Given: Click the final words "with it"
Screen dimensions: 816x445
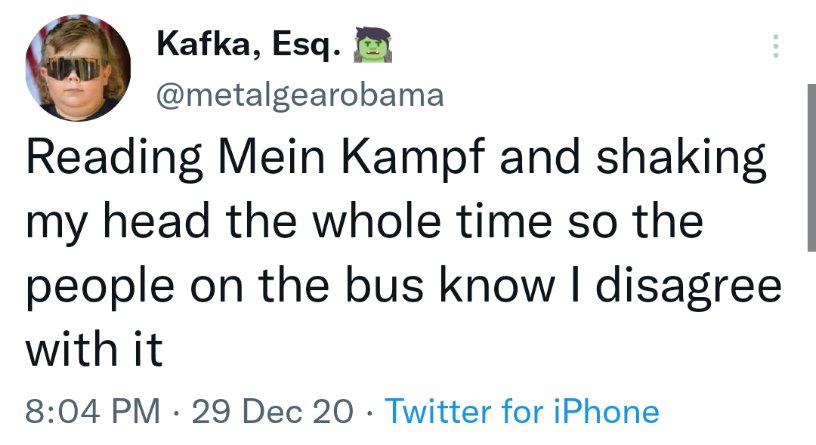Looking at the screenshot, I should point(95,349).
